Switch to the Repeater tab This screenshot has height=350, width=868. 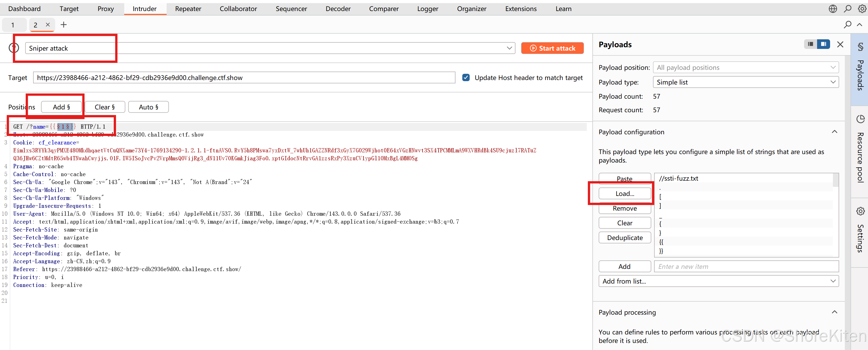(x=188, y=9)
